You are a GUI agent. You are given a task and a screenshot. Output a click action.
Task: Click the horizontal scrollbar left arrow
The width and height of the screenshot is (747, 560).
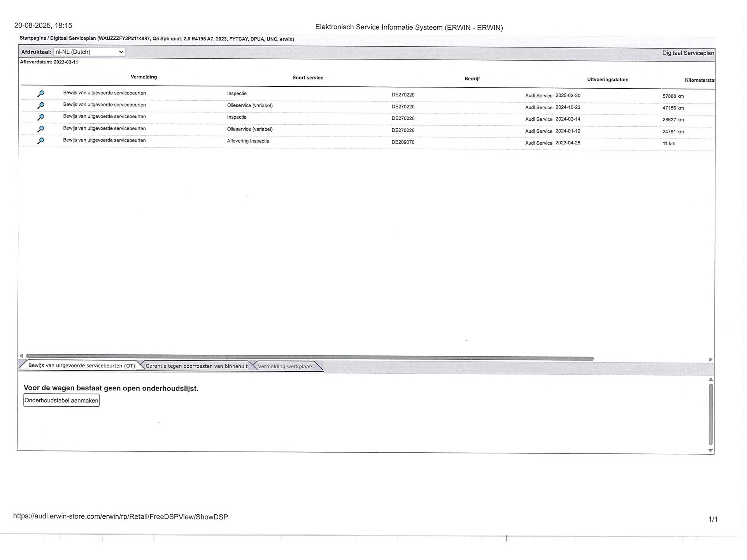[21, 355]
